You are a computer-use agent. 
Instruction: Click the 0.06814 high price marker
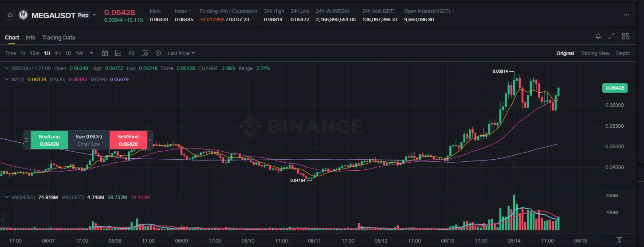[x=500, y=71]
